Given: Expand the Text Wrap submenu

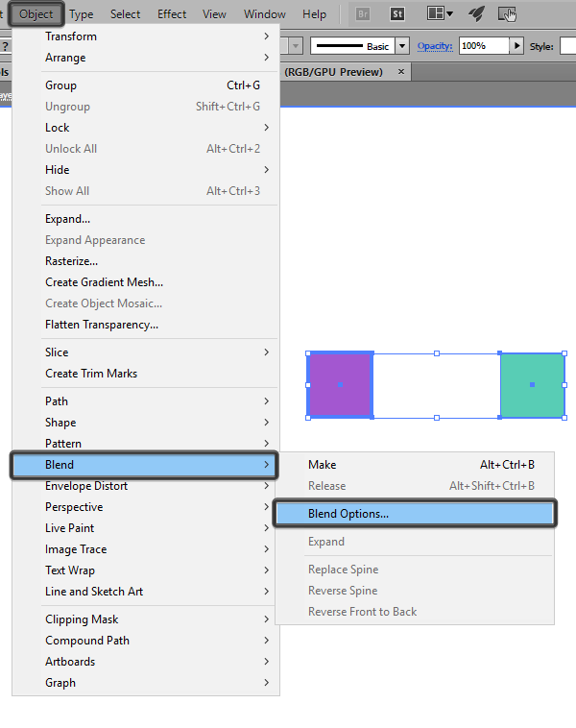Looking at the screenshot, I should pos(146,570).
